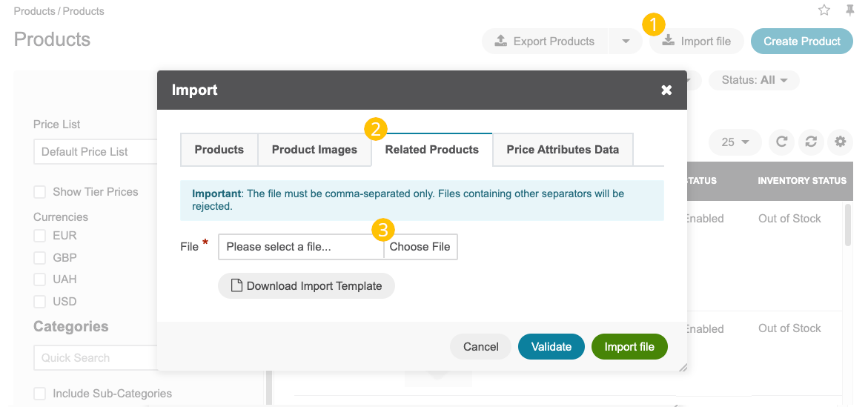Click the star favorite icon

point(824,10)
